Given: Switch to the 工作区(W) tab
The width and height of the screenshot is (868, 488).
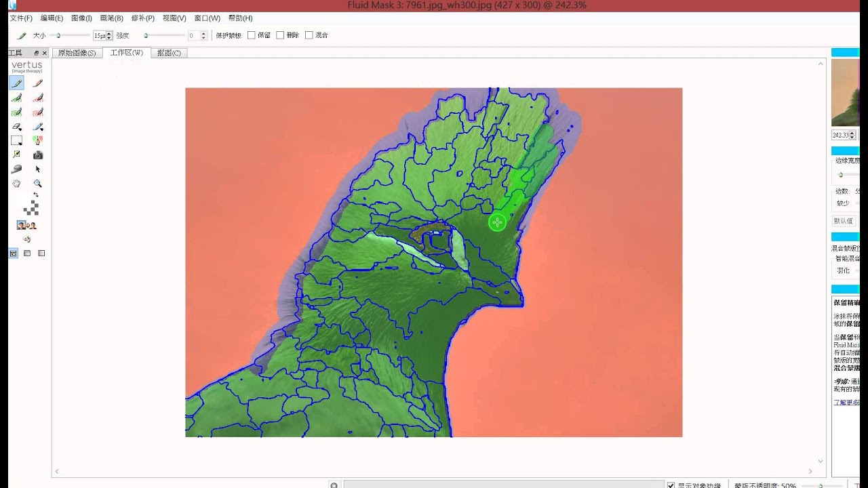Looking at the screenshot, I should click(127, 52).
